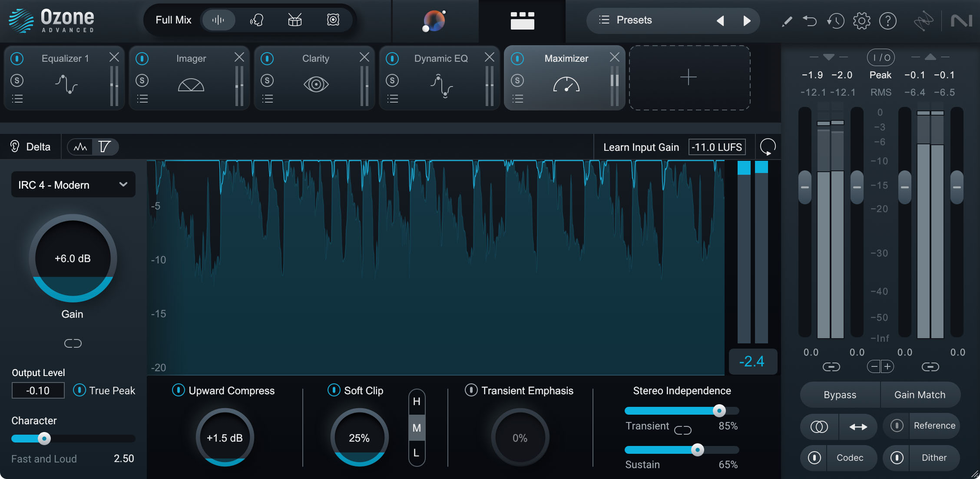Open the IRC 4 - Modern dropdown
The width and height of the screenshot is (980, 479).
(73, 184)
